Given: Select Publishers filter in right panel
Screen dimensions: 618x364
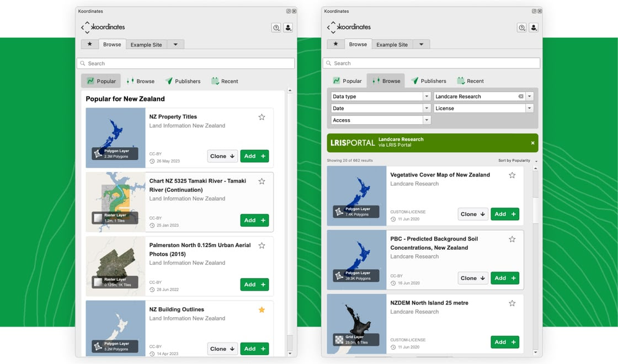Looking at the screenshot, I should tap(428, 81).
